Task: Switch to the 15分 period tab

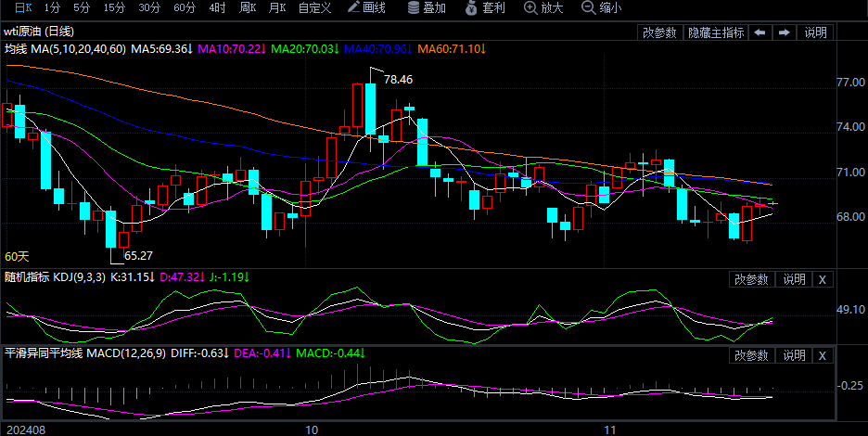Action: [x=114, y=8]
